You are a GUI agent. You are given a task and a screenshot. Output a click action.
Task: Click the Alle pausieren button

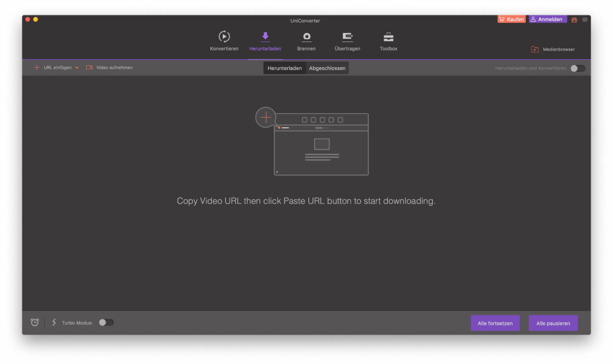coord(553,323)
